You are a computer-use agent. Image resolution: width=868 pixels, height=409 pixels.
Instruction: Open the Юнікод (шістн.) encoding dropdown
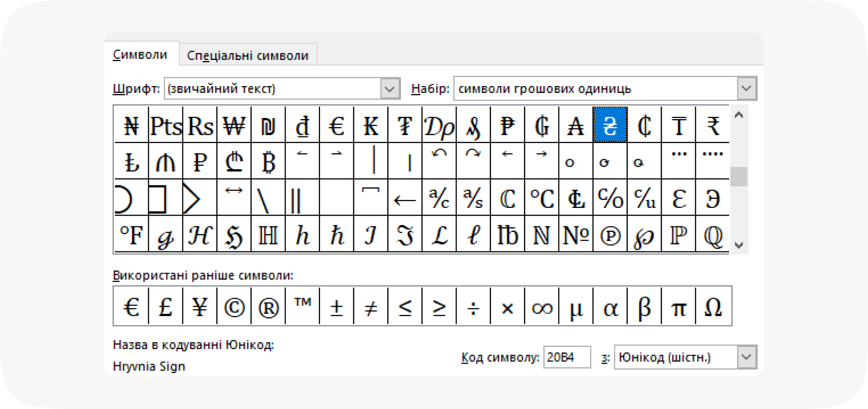tap(746, 357)
